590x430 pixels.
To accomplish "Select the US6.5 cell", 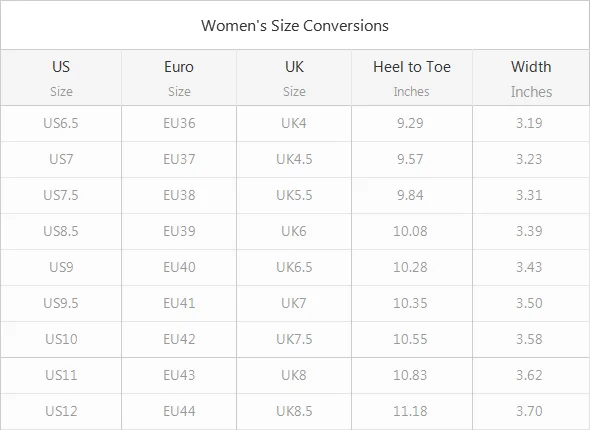I will (61, 123).
